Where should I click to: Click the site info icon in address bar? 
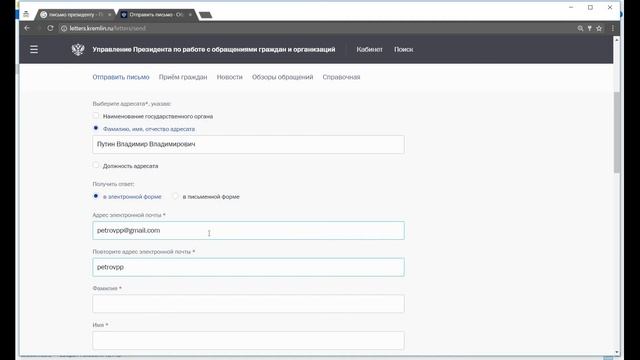pos(64,29)
